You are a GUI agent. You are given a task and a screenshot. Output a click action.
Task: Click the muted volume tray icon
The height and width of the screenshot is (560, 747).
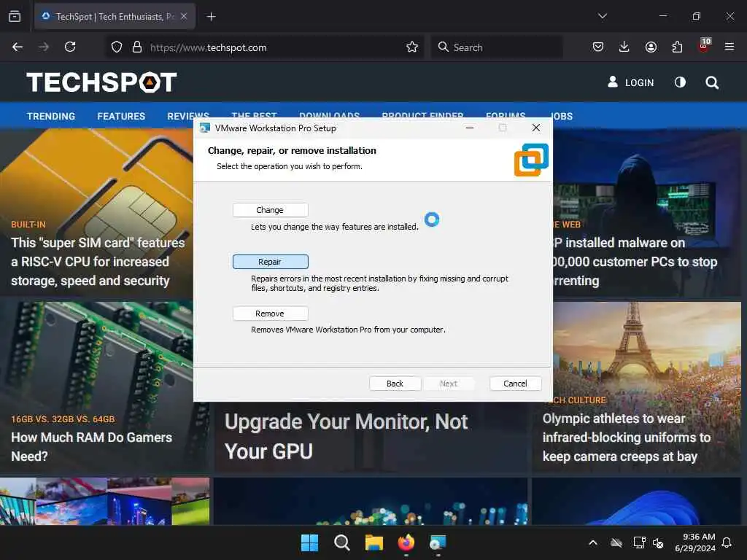click(658, 542)
